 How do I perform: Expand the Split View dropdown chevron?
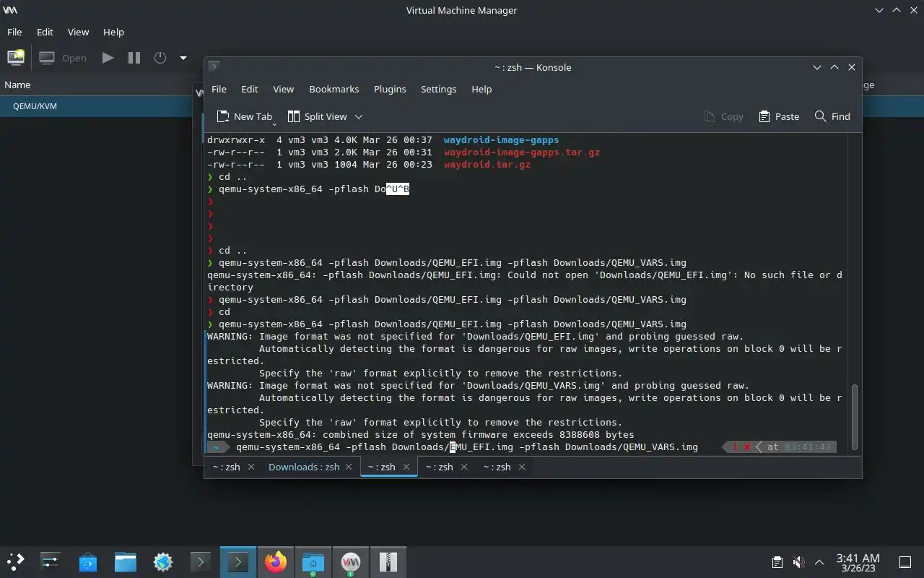[359, 116]
